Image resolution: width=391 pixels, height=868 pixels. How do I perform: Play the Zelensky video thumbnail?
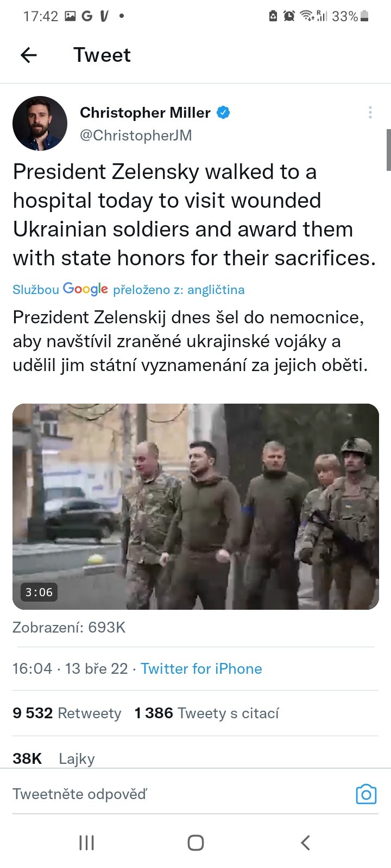pos(195,506)
